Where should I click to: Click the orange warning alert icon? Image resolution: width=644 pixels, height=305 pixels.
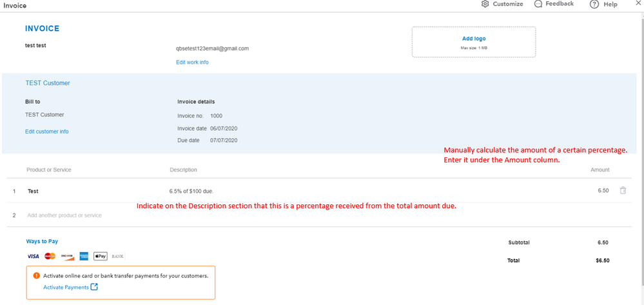37,276
